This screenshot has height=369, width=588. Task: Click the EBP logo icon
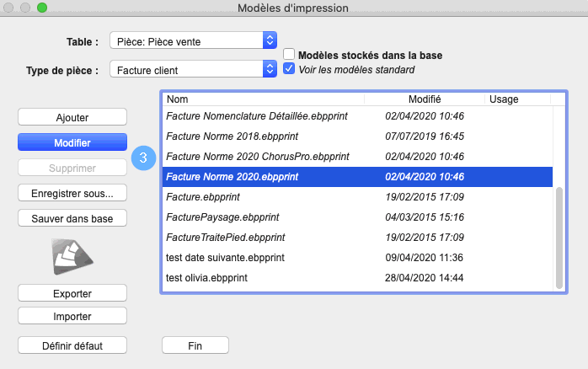72,257
